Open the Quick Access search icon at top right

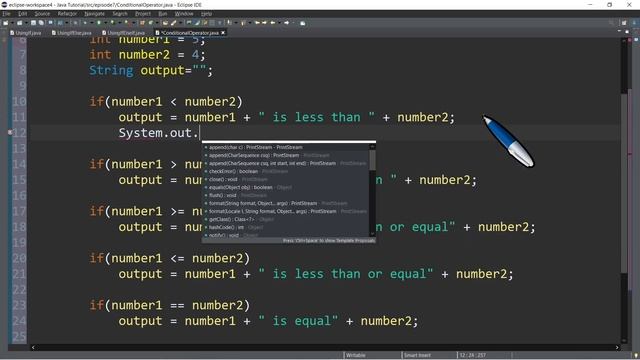[611, 23]
